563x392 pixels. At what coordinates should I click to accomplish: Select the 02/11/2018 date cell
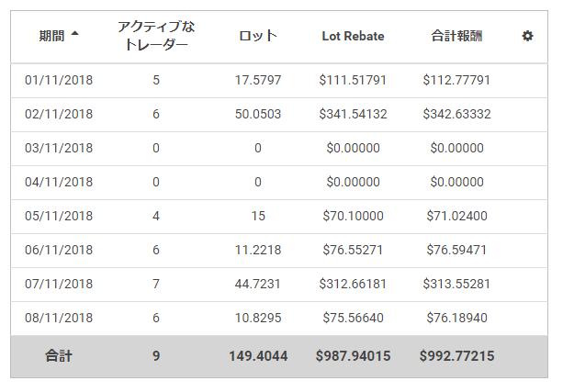pos(59,114)
